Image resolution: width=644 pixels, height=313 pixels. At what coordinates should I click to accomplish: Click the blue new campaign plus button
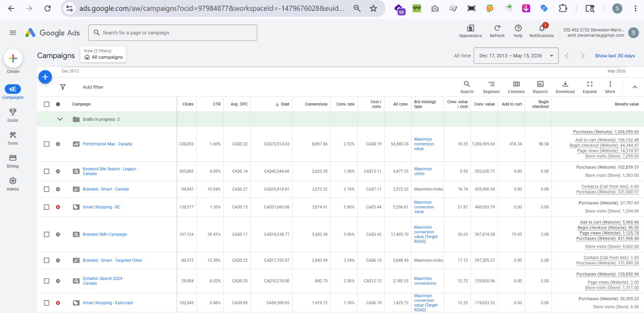point(45,77)
